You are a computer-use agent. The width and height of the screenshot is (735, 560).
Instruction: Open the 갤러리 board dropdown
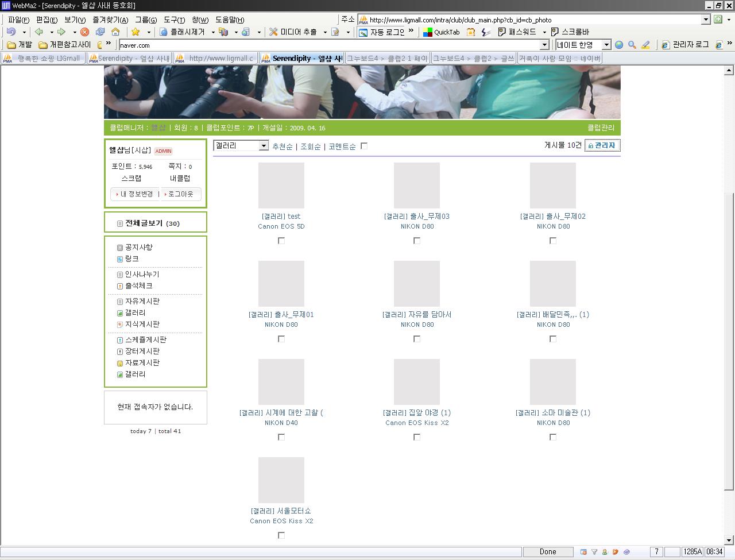pyautogui.click(x=241, y=146)
